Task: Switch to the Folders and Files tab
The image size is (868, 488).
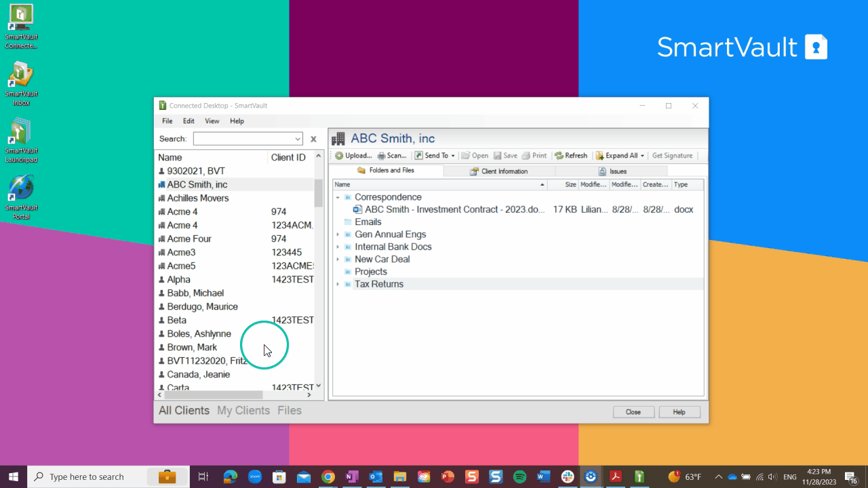Action: 386,171
